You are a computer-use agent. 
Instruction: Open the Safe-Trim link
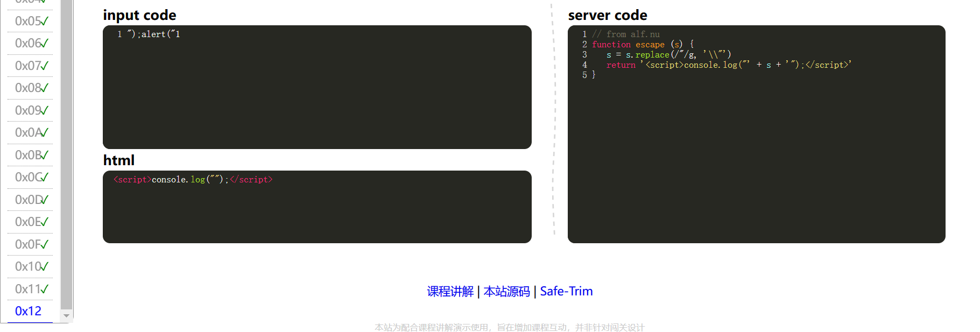coord(566,292)
